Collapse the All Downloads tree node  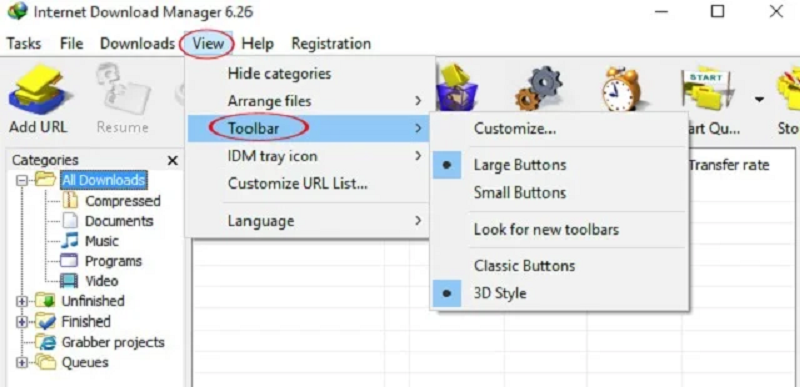(21, 180)
